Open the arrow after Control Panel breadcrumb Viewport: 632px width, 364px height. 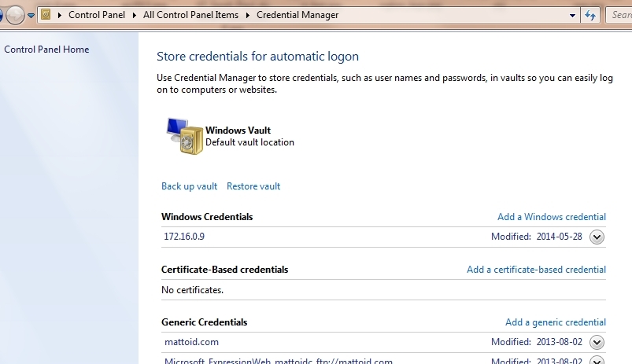[x=135, y=15]
